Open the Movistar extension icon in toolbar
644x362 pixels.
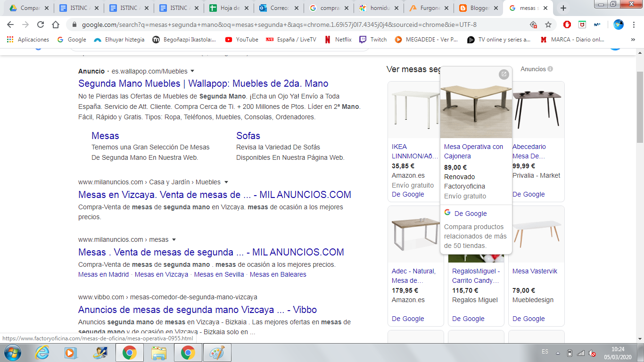click(597, 25)
